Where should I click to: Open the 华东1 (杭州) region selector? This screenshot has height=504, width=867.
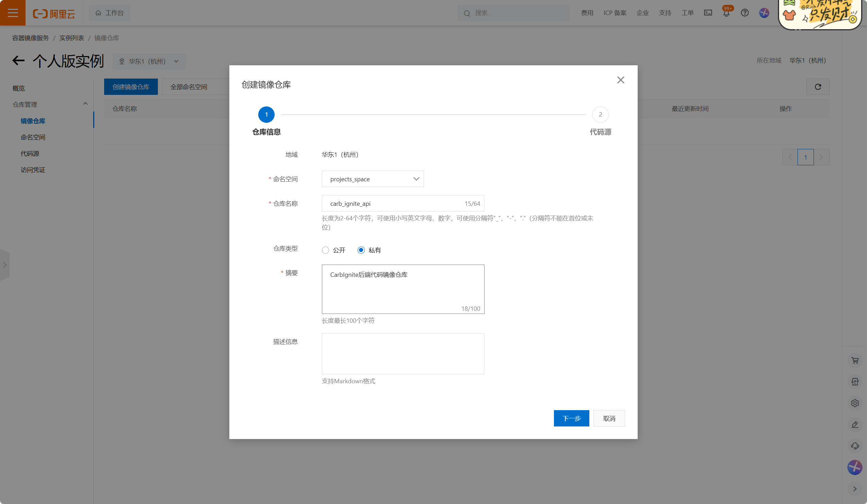149,61
